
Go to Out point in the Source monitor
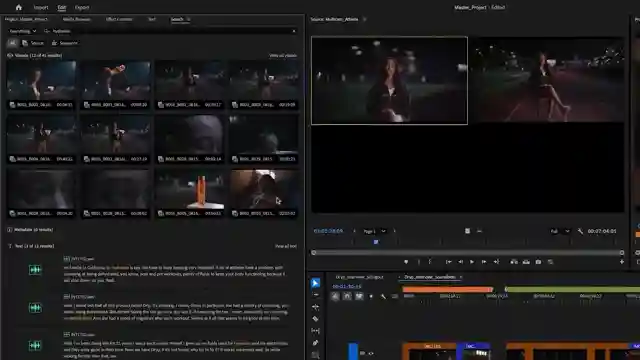pyautogui.click(x=496, y=262)
